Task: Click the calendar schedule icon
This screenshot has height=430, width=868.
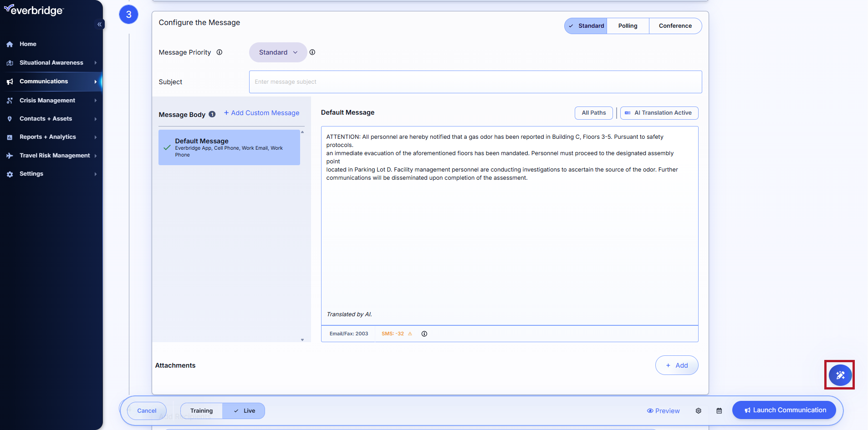Action: (x=719, y=411)
